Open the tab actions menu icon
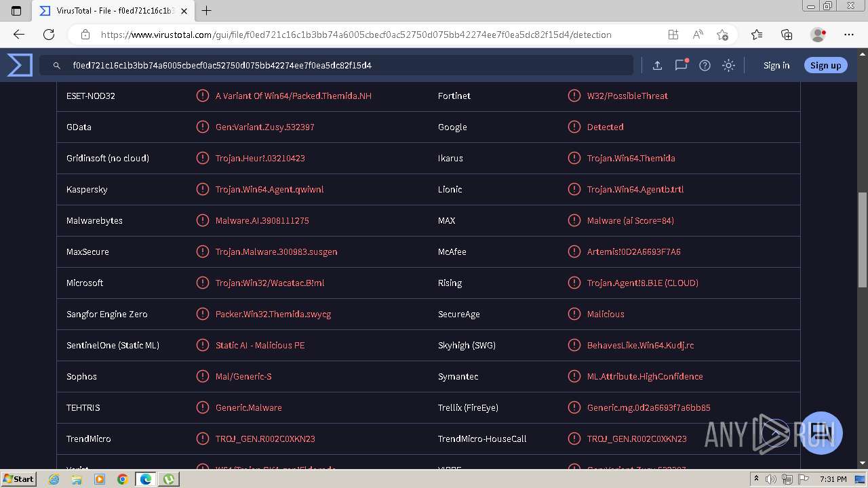This screenshot has width=868, height=488. 16,11
